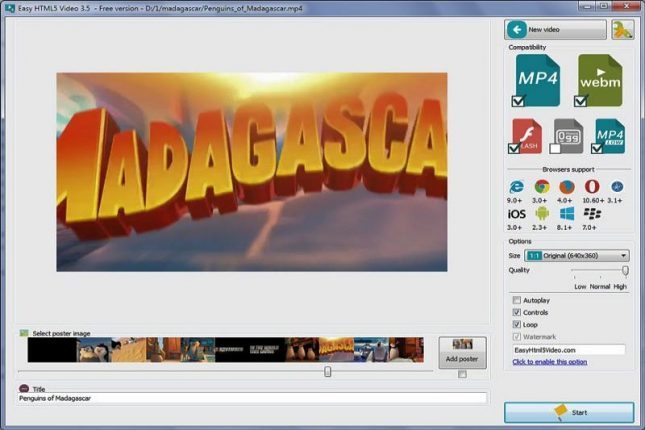Image resolution: width=645 pixels, height=430 pixels.
Task: Select the MP4 Low format icon
Action: [x=610, y=136]
